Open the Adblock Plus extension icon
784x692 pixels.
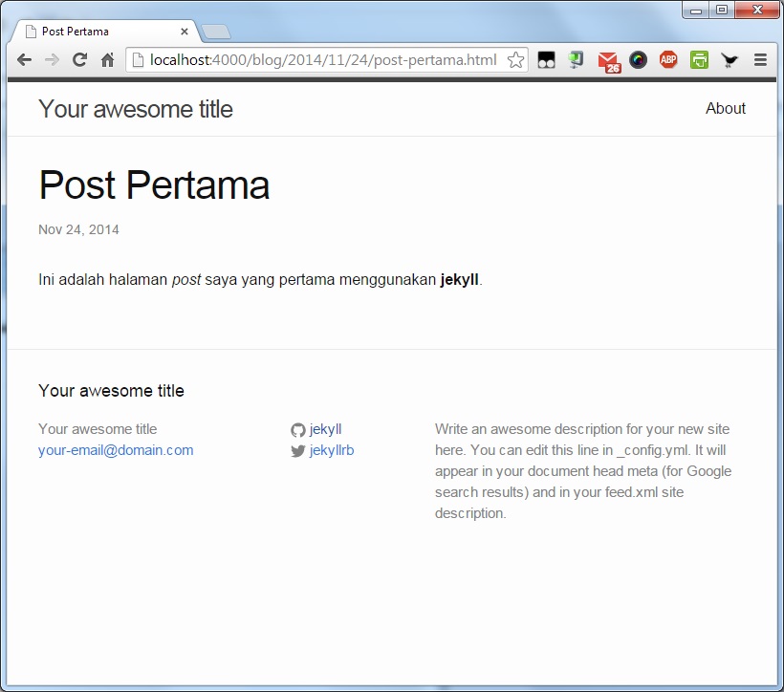tap(668, 60)
